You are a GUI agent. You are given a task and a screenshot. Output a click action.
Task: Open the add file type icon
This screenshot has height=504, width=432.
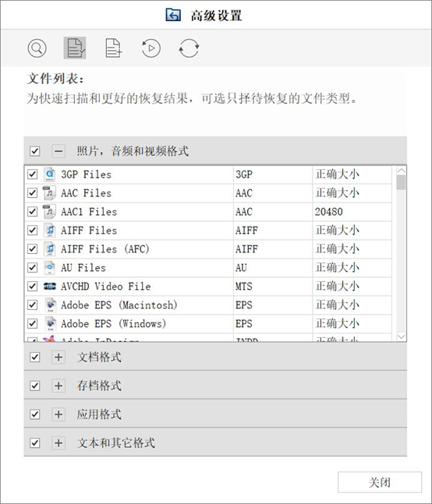click(x=114, y=48)
